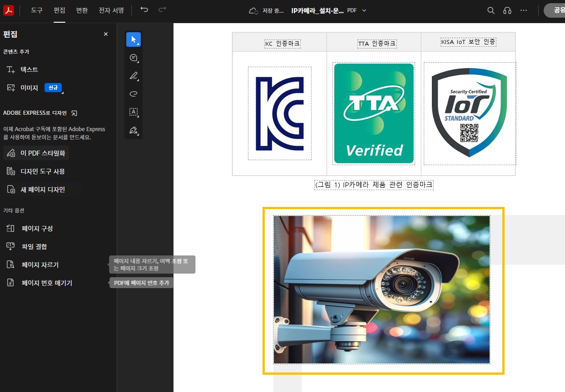Image resolution: width=565 pixels, height=392 pixels.
Task: Select the freehand lasso draw tool
Action: click(x=134, y=94)
